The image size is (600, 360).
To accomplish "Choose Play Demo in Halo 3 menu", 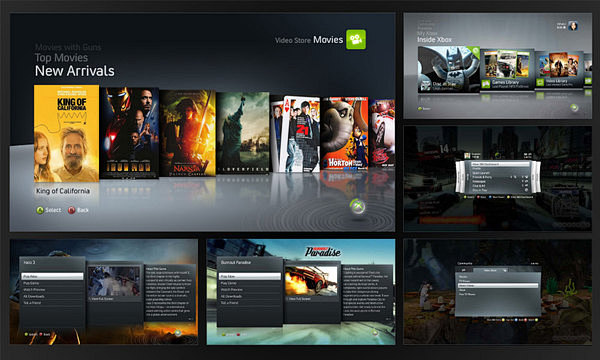I will coord(52,283).
